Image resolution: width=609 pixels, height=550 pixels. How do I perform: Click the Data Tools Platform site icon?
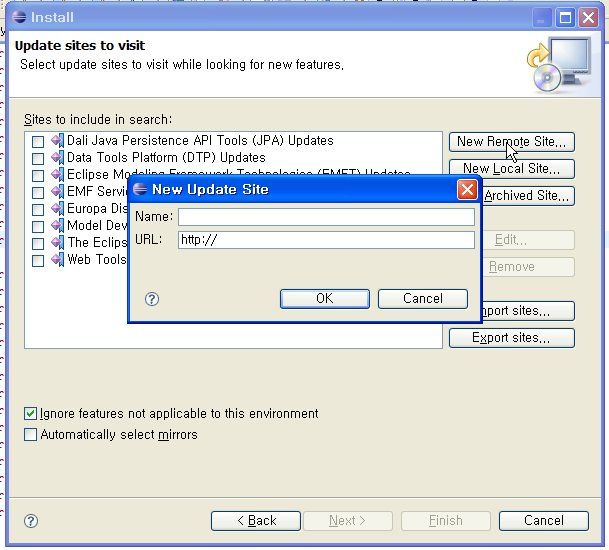[57, 158]
